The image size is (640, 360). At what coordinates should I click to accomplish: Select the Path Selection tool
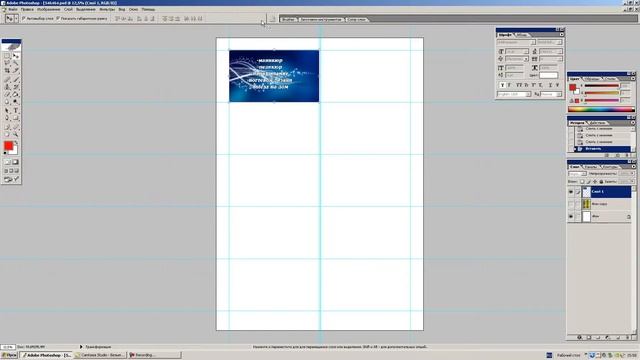(7, 110)
